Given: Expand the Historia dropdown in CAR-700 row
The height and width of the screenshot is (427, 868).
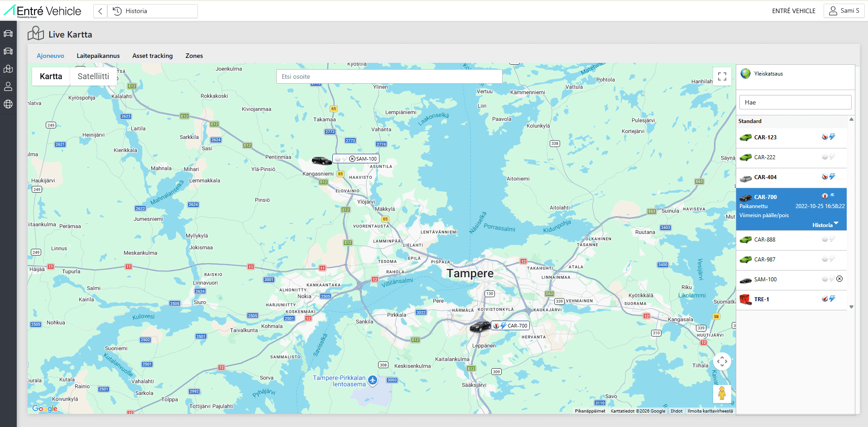Looking at the screenshot, I should pos(825,225).
